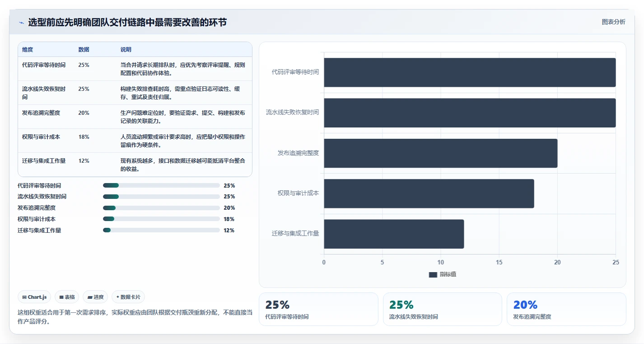Open the 25% 代码评审等待时间 data card
Viewport: 644px width, 344px height.
[x=318, y=309]
